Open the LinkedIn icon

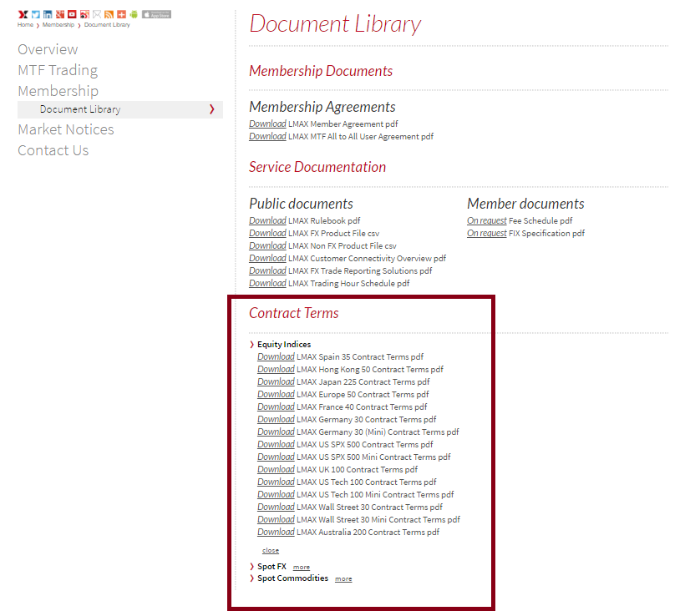pos(48,14)
